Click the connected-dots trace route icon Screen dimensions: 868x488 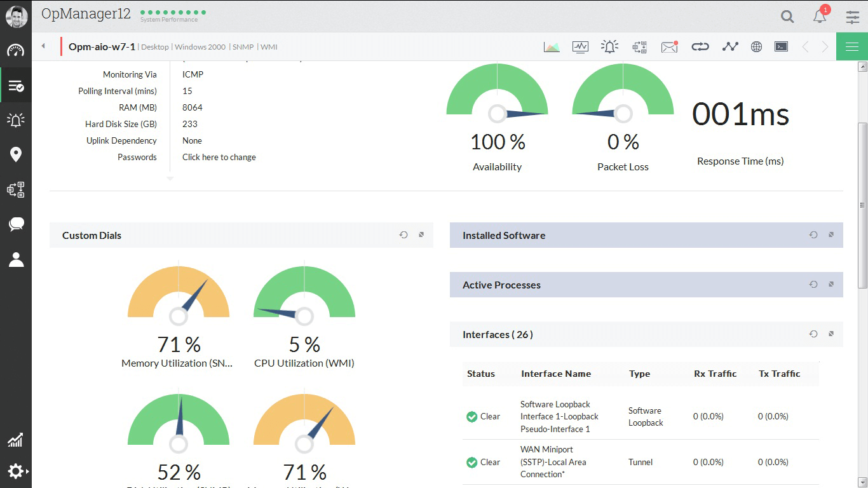730,47
